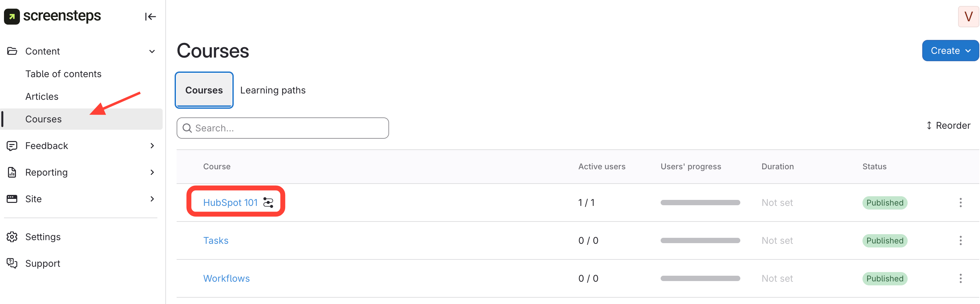Image resolution: width=980 pixels, height=304 pixels.
Task: Collapse the sidebar with the arrow icon
Action: coord(150,16)
